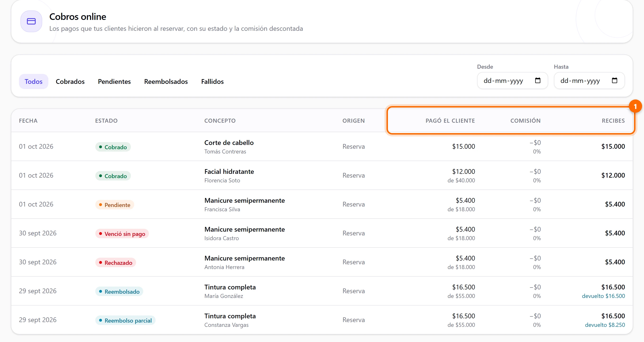
Task: Click the credit card icon beside Cobros online
Action: click(31, 21)
